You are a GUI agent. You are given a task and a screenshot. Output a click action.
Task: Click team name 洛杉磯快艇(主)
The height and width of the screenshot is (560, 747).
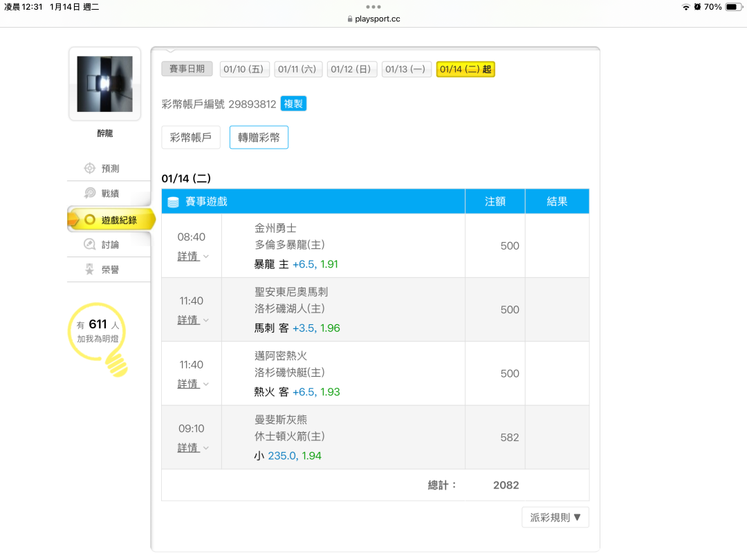coord(289,373)
